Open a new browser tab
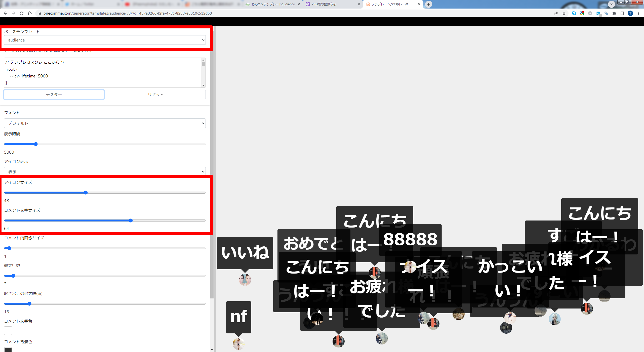 click(429, 4)
